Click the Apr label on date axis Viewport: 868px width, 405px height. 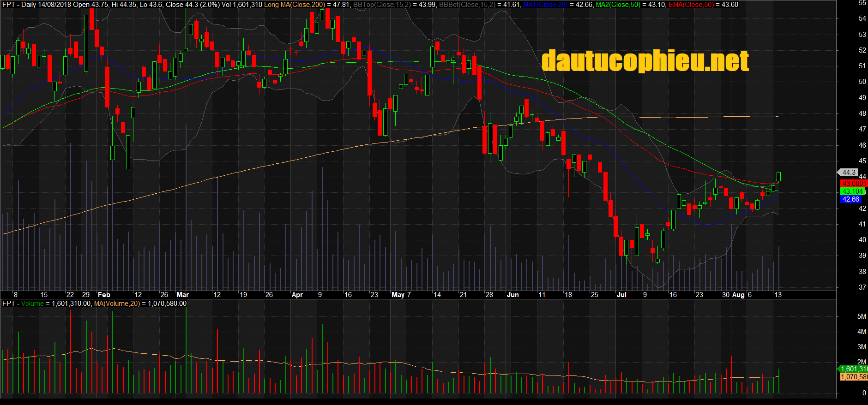click(297, 295)
